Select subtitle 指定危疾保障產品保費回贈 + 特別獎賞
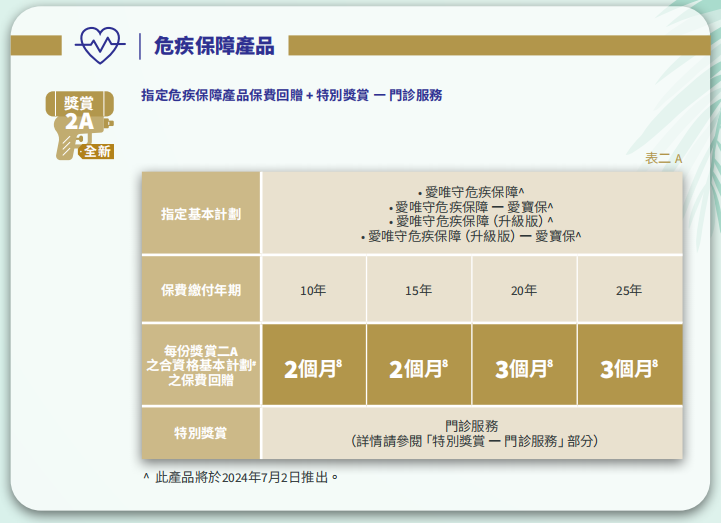Screen dimensions: 721x523 coord(255,95)
